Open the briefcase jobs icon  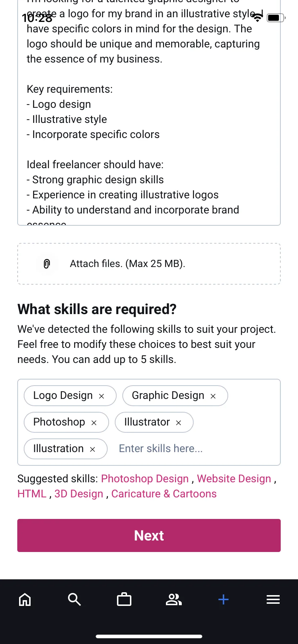pyautogui.click(x=124, y=599)
